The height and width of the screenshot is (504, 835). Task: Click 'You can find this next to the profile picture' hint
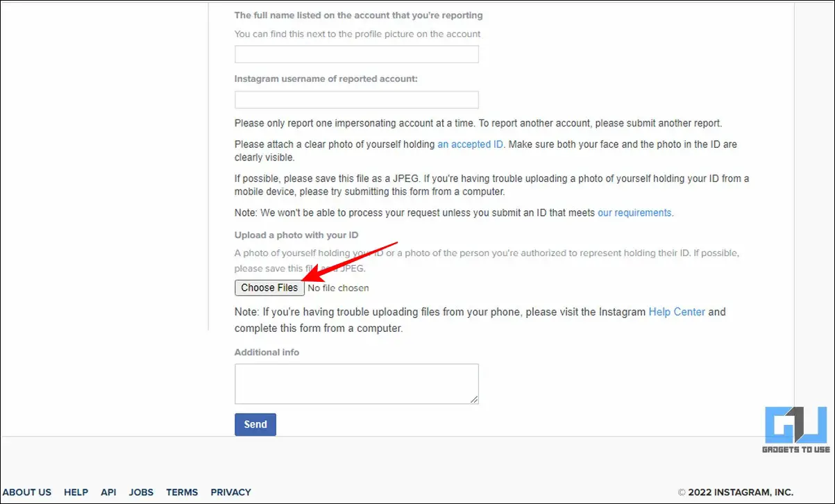[x=357, y=33]
